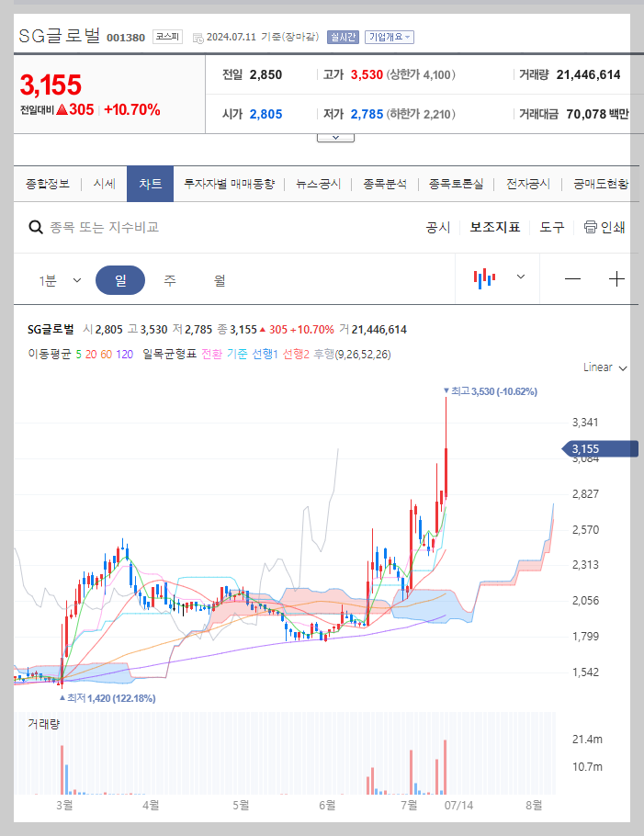Click the 거래량 volume panel label
The width and height of the screenshot is (644, 836).
(x=44, y=724)
